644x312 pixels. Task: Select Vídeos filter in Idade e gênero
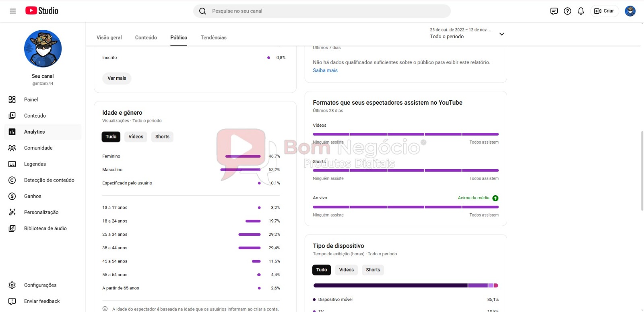click(136, 136)
